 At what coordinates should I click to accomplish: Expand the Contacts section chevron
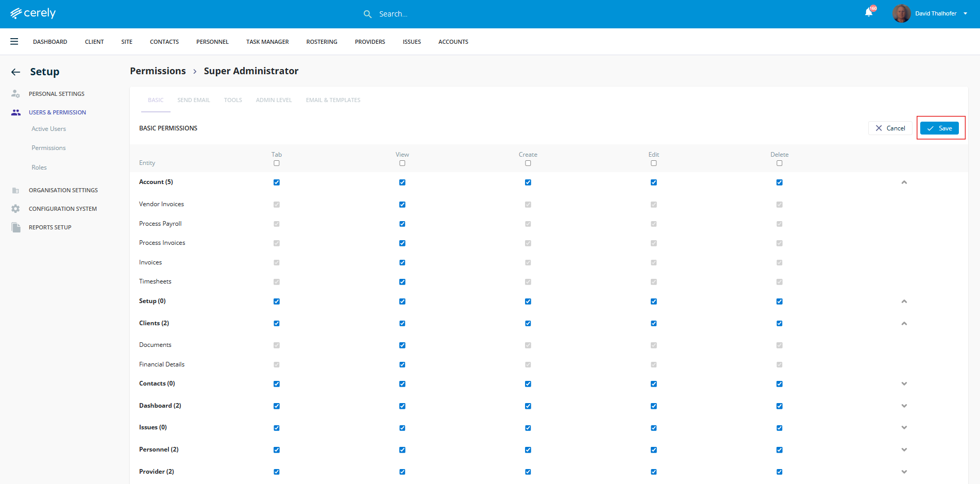(904, 384)
